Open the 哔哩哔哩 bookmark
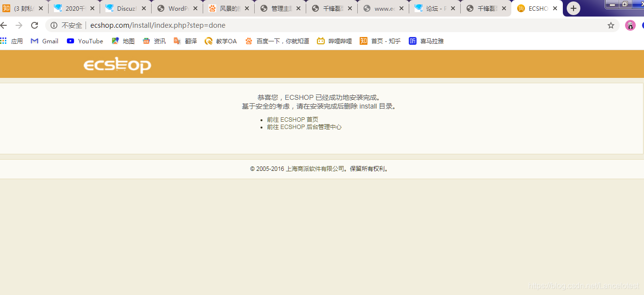The image size is (644, 295). pyautogui.click(x=334, y=41)
